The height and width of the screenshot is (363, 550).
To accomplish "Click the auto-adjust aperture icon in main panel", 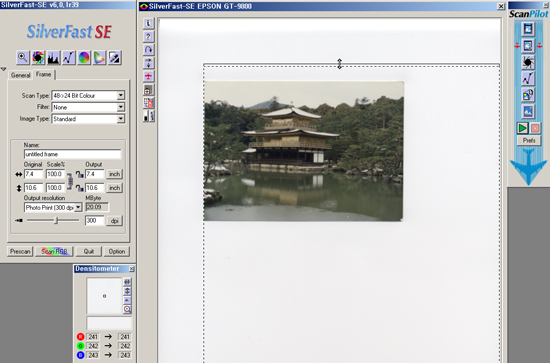I will [x=38, y=58].
